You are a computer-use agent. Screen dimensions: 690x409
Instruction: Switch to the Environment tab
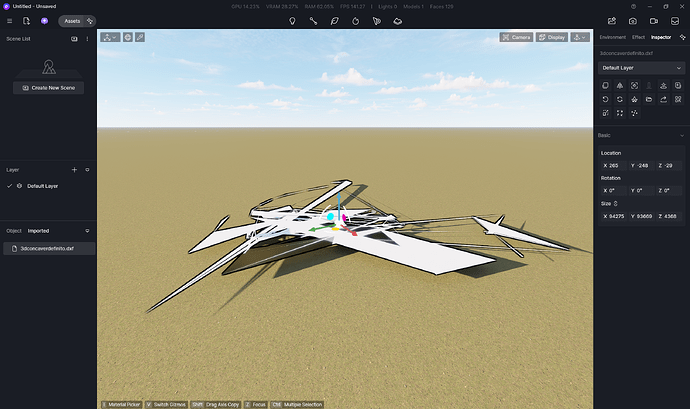coord(610,37)
